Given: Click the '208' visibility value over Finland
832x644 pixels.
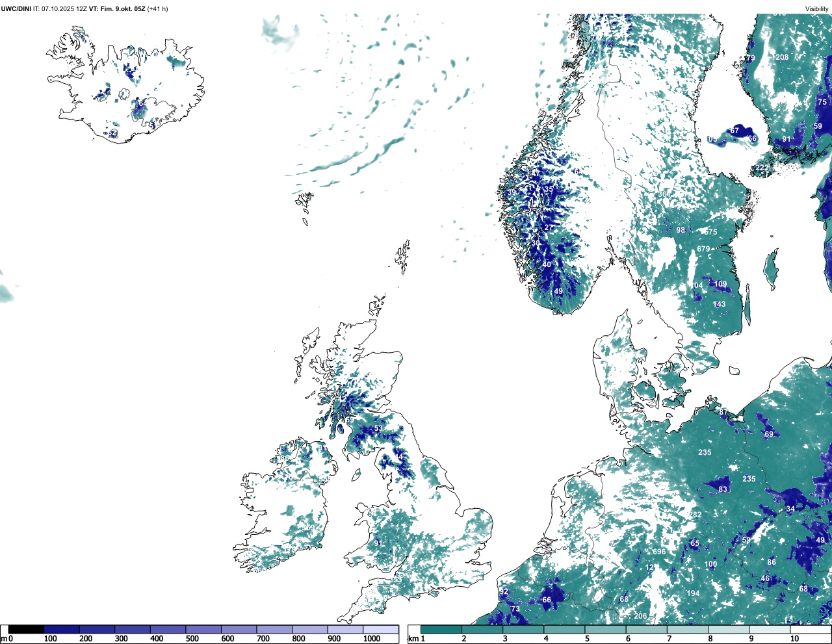Looking at the screenshot, I should pyautogui.click(x=782, y=57).
